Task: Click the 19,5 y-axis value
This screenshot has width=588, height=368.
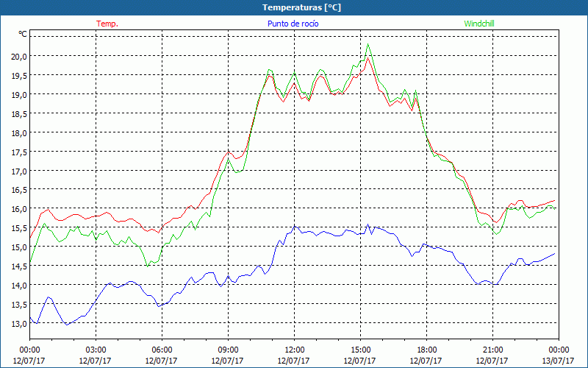Action: 20,76
